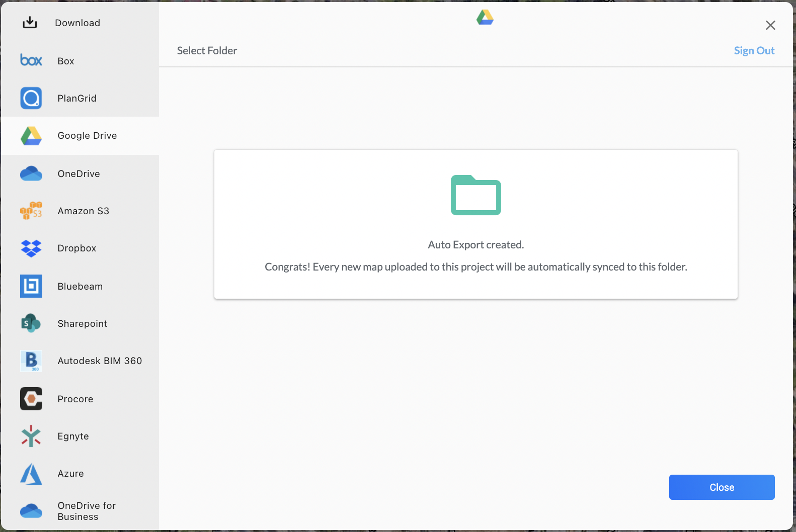Click the Autodesk BIM 360 icon
Image resolution: width=796 pixels, height=532 pixels.
(31, 361)
